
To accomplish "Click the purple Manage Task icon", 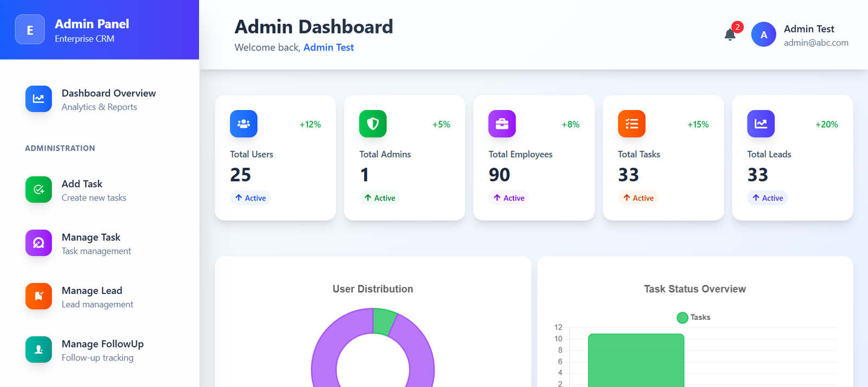I will point(39,243).
